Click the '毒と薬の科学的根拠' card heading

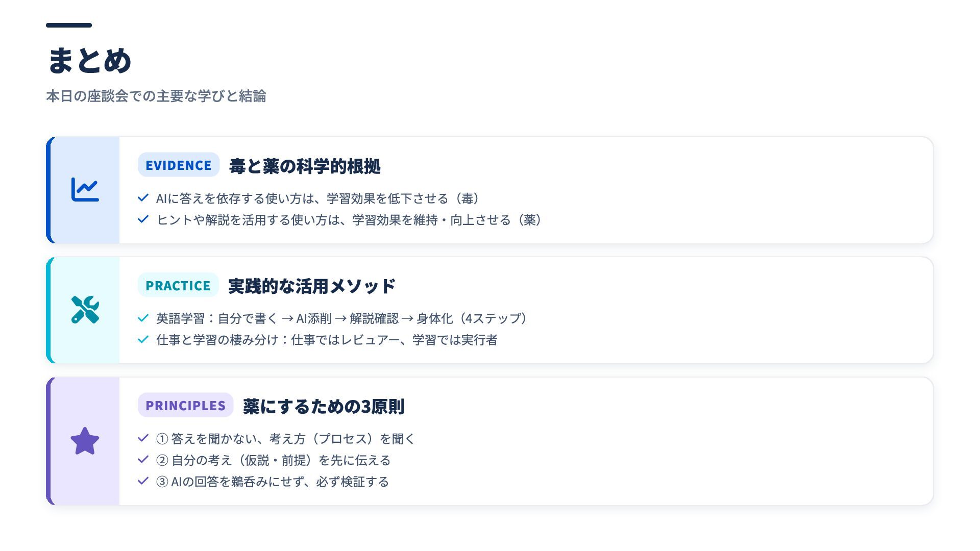[x=305, y=166]
